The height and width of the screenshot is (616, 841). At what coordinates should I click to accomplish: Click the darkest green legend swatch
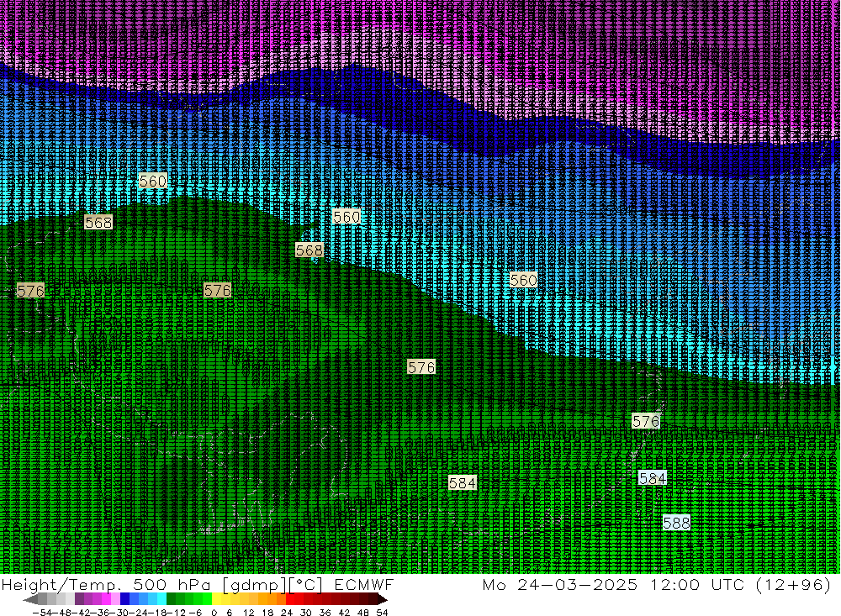tap(171, 599)
